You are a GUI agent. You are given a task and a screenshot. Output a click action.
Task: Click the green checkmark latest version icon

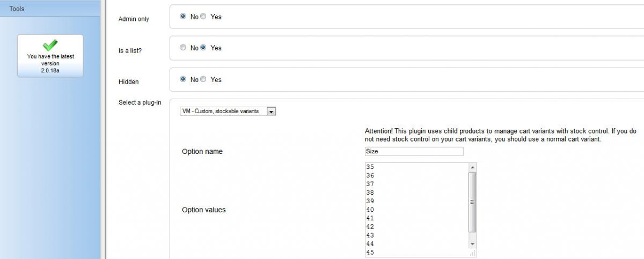pos(50,45)
